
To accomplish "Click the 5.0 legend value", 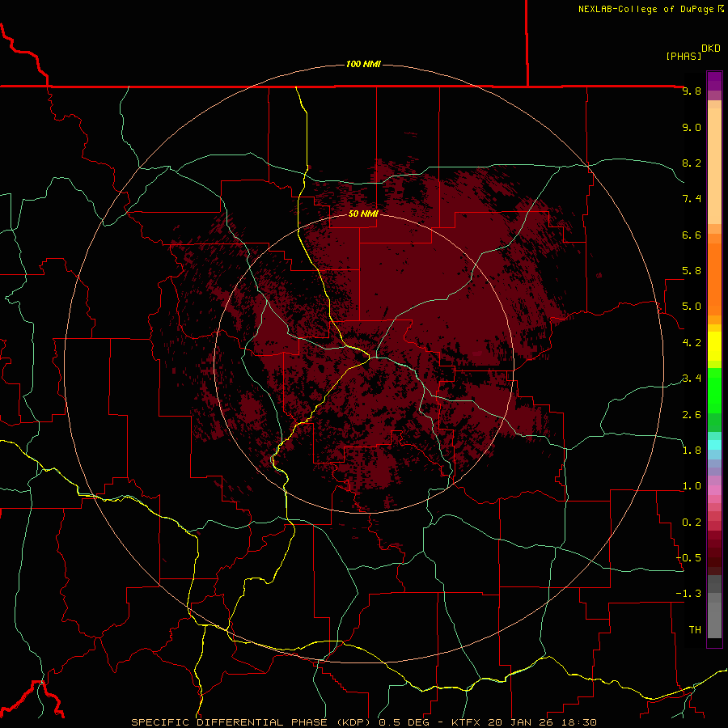I will [692, 307].
